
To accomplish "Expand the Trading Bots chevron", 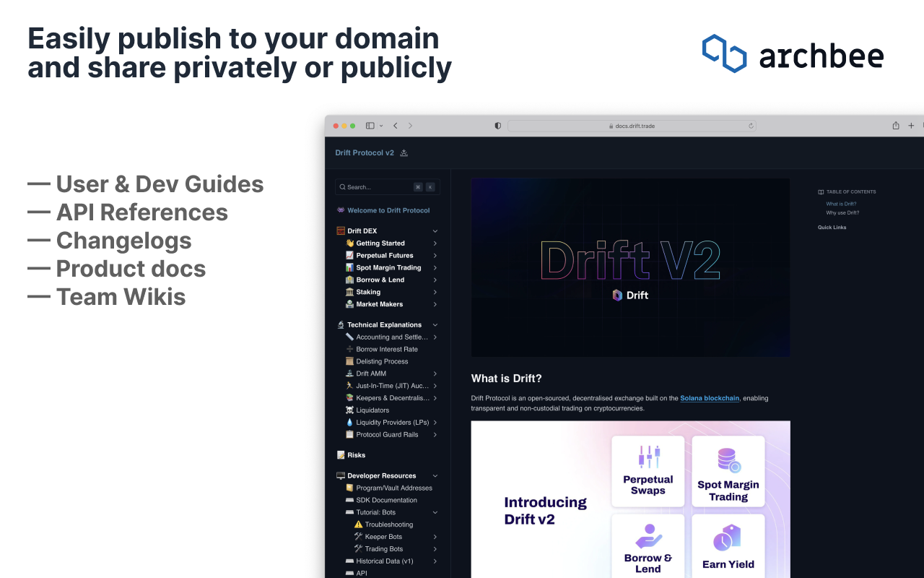I will tap(435, 549).
